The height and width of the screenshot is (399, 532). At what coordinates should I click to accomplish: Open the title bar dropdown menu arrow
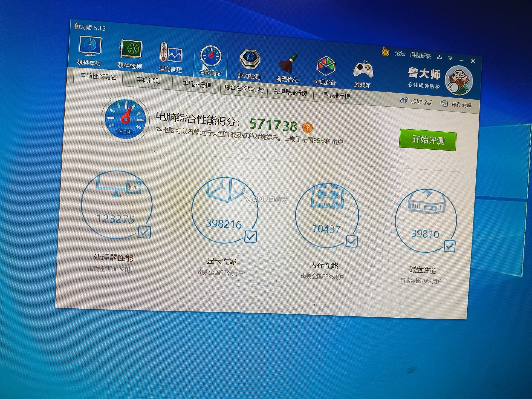(x=450, y=58)
